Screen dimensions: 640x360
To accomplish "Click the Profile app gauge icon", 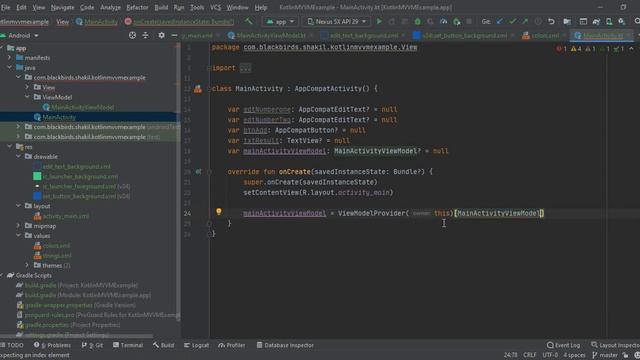I will point(443,21).
